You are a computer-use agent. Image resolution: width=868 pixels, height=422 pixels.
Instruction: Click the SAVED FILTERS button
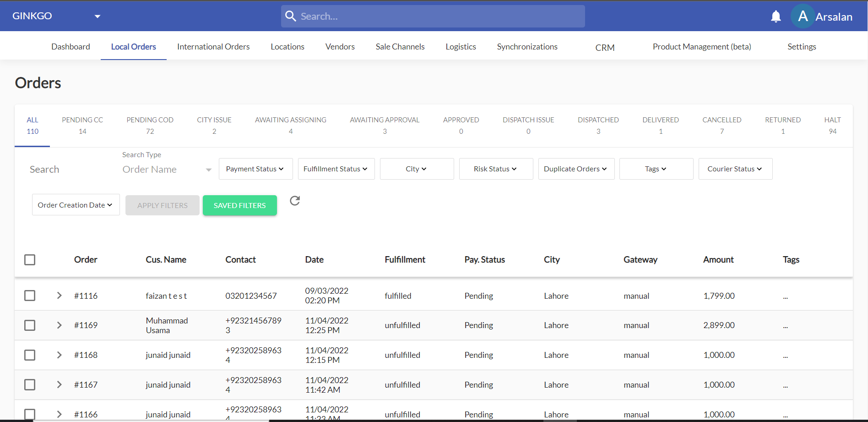tap(239, 205)
